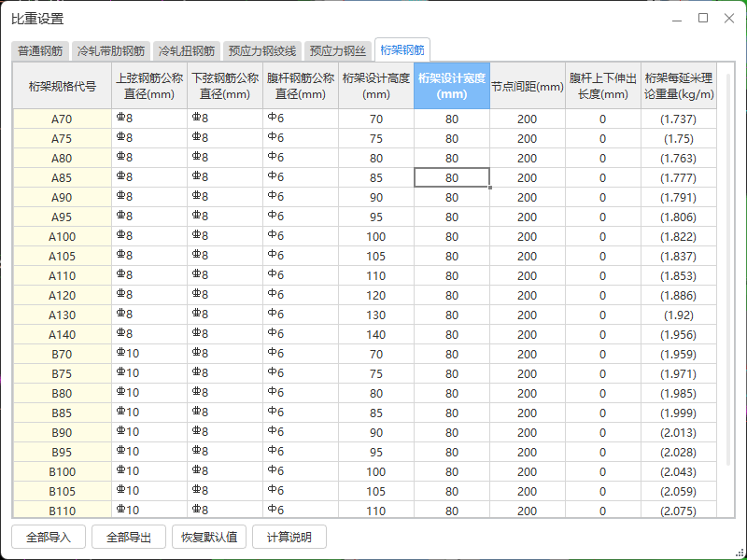Click the weight value (1.75) in row A75
Viewport: 747px width, 560px height.
(679, 138)
